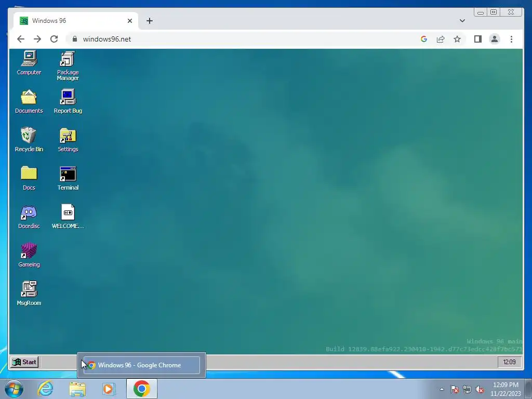The image size is (532, 399).
Task: Select the Docs folder icon
Action: [x=29, y=178]
